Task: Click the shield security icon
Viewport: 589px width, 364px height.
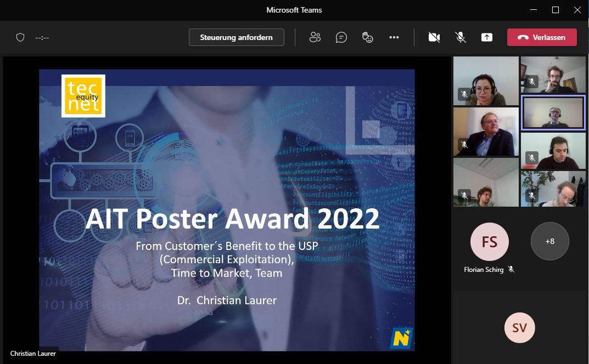Action: click(20, 37)
